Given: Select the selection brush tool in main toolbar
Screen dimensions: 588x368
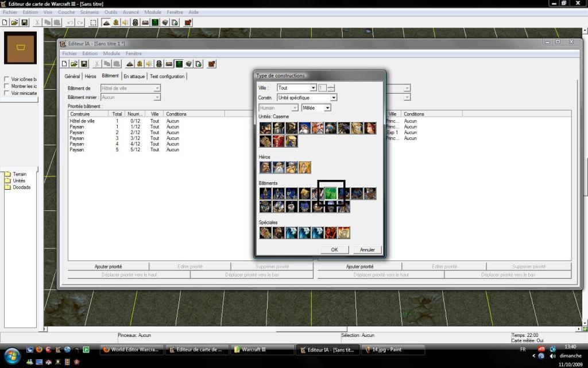Looking at the screenshot, I should click(93, 22).
